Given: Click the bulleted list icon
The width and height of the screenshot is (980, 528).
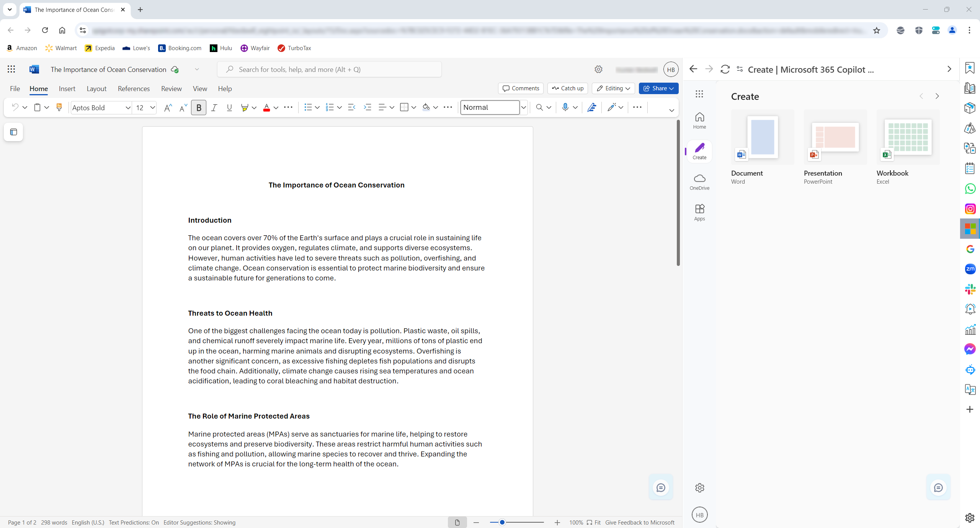Looking at the screenshot, I should [308, 108].
